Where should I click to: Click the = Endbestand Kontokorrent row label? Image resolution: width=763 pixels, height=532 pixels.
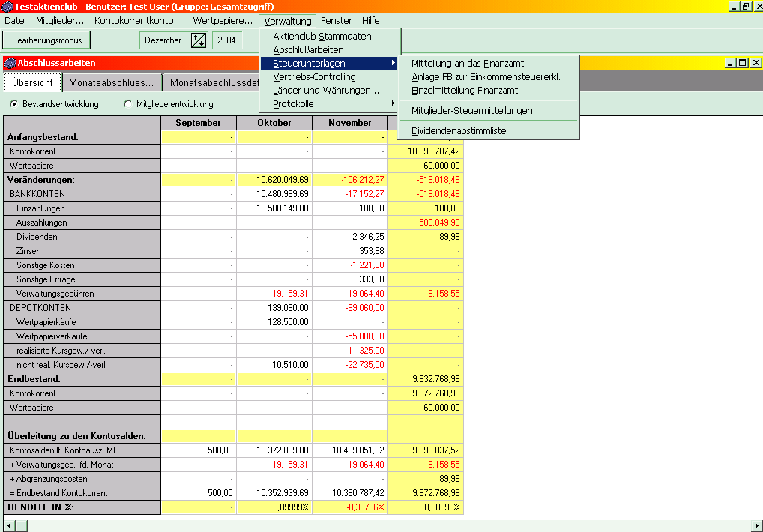click(82, 493)
